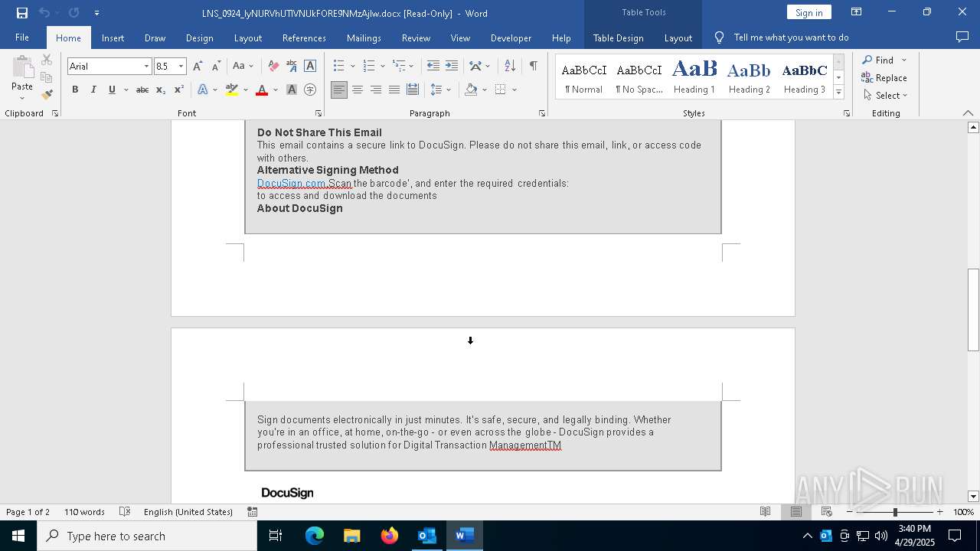This screenshot has height=551, width=980.
Task: Expand the Styles gallery More arrow
Action: [838, 93]
